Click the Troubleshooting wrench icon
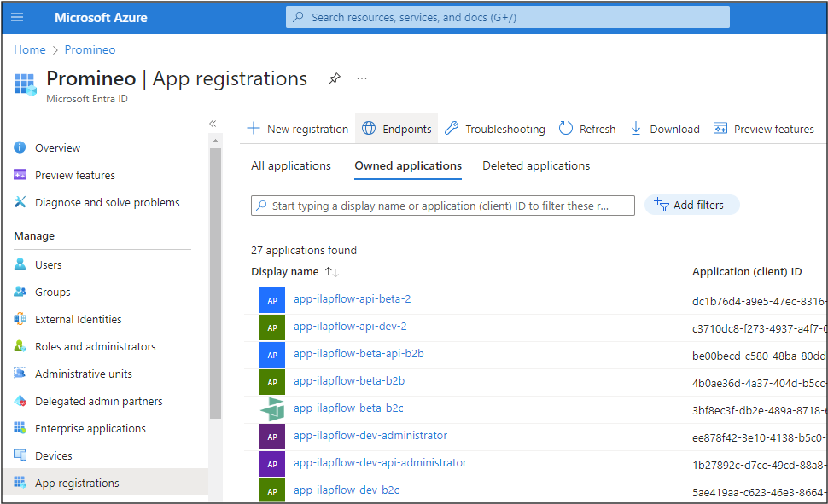 (x=452, y=128)
